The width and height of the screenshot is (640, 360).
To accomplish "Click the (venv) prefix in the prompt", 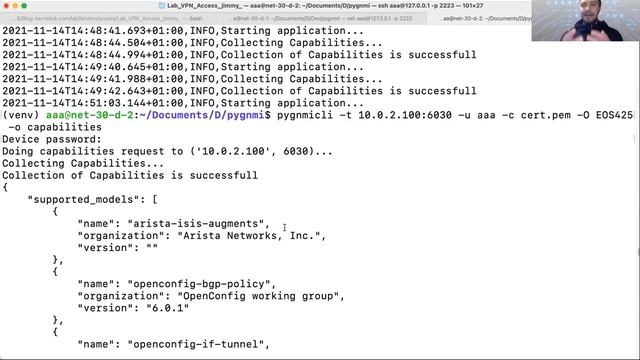I will pos(21,115).
